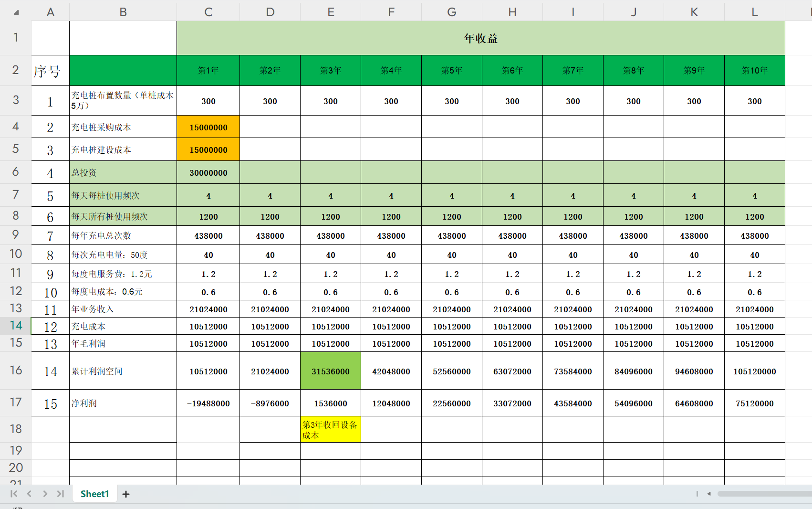This screenshot has width=812, height=509.
Task: Select column E header
Action: [x=331, y=12]
